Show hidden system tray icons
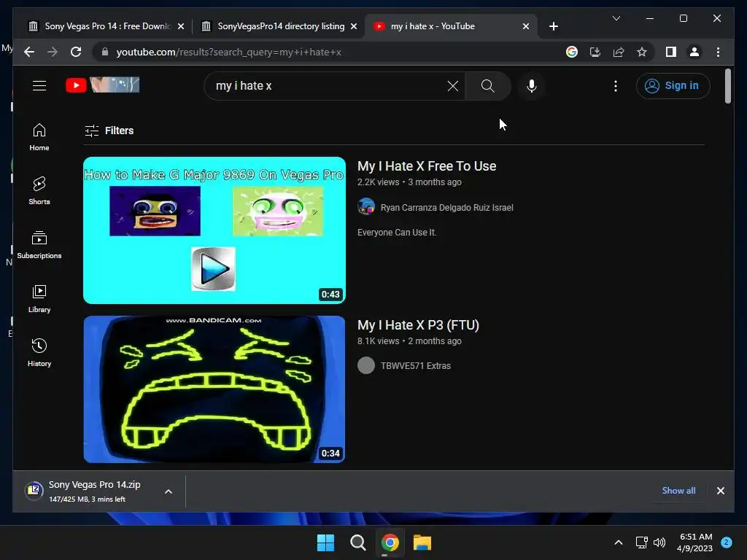 619,542
